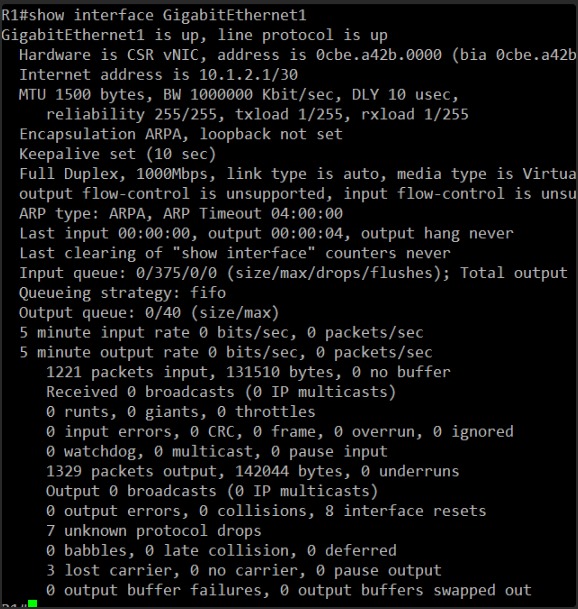The image size is (578, 609).
Task: Click the 'Keepalive set (10 sec)' line
Action: 117,154
